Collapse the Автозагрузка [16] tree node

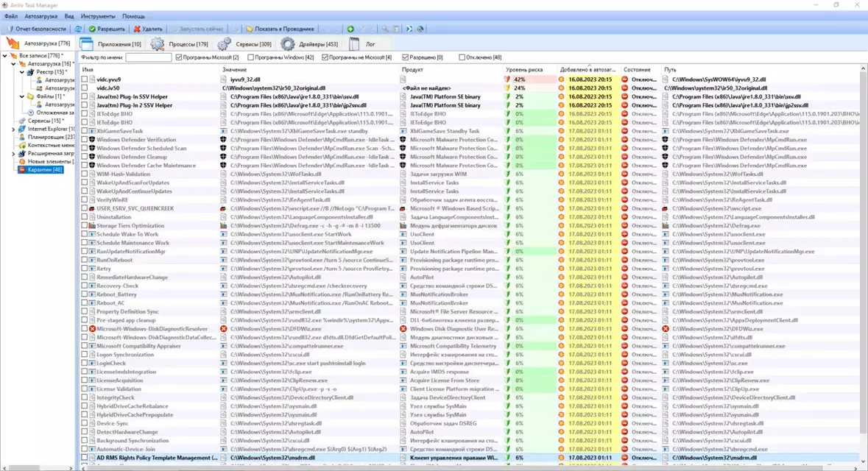(13, 63)
